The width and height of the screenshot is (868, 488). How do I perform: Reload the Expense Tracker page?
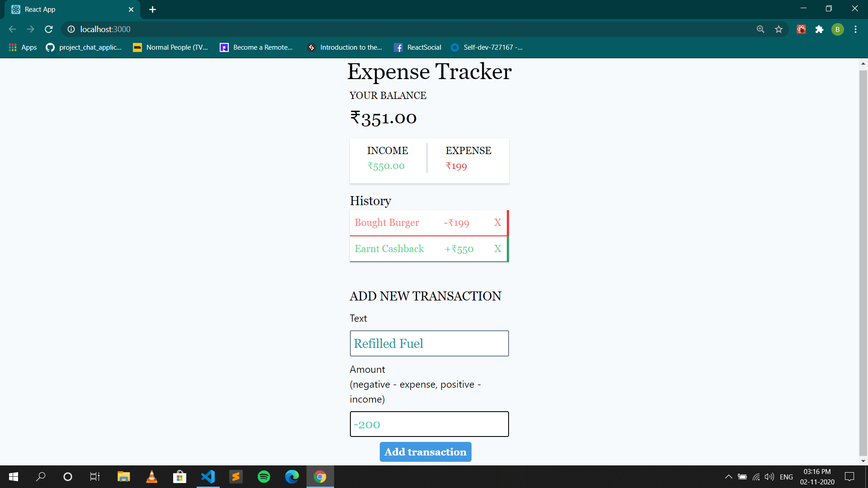[x=48, y=29]
